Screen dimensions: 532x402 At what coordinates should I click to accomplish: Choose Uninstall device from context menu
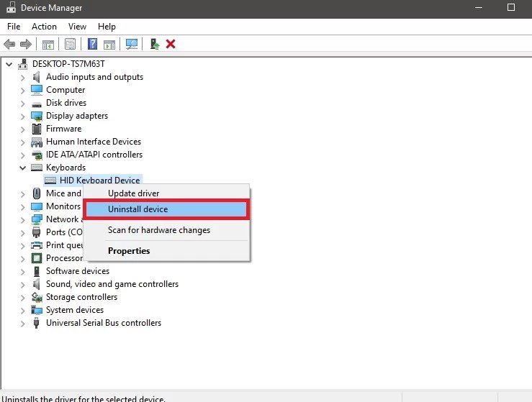click(166, 209)
